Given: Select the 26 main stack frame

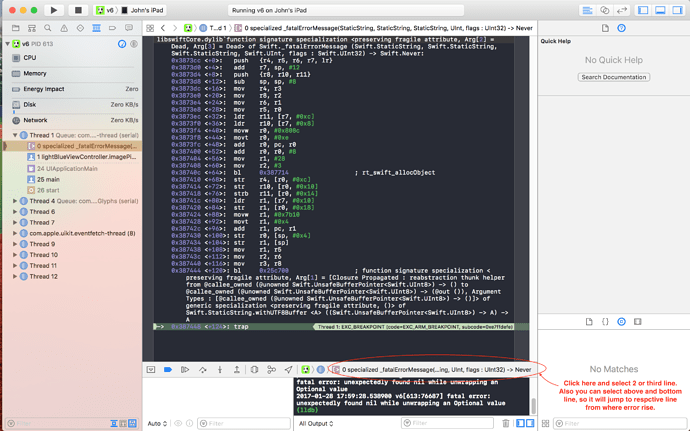Looking at the screenshot, I should tap(48, 179).
